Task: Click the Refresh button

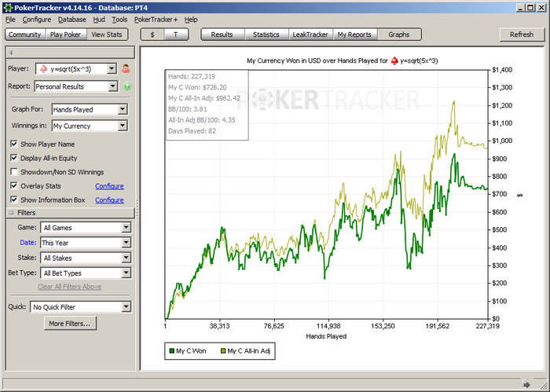Action: pyautogui.click(x=522, y=35)
